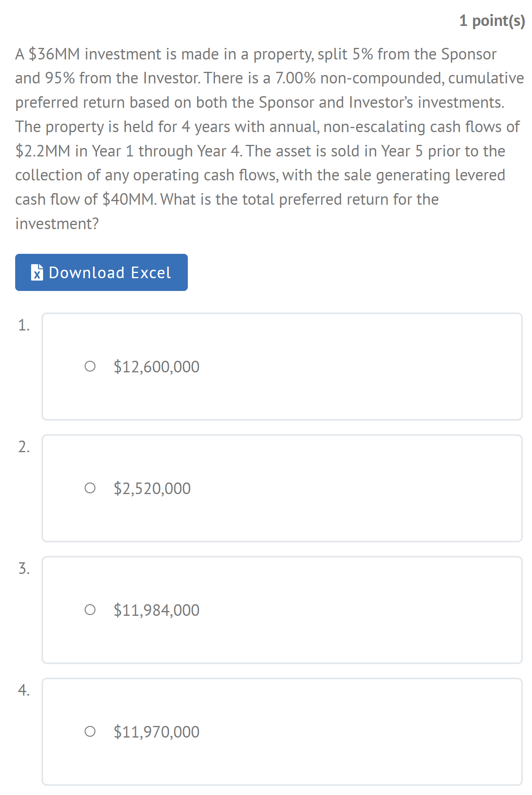
Task: Click the option number "3." label
Action: [24, 568]
